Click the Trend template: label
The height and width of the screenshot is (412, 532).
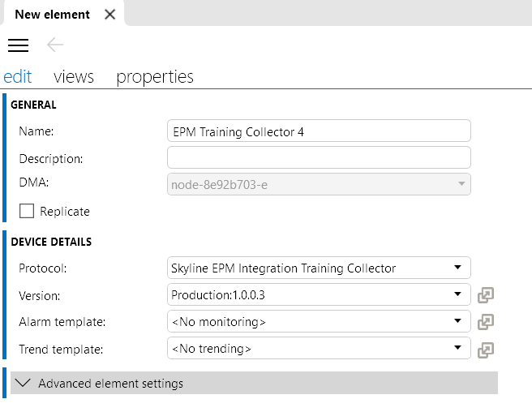pos(61,350)
